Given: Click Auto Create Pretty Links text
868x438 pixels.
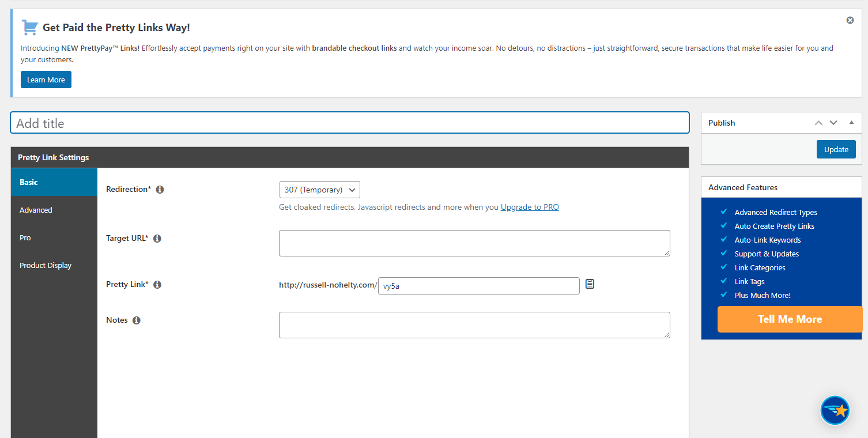Looking at the screenshot, I should point(775,226).
